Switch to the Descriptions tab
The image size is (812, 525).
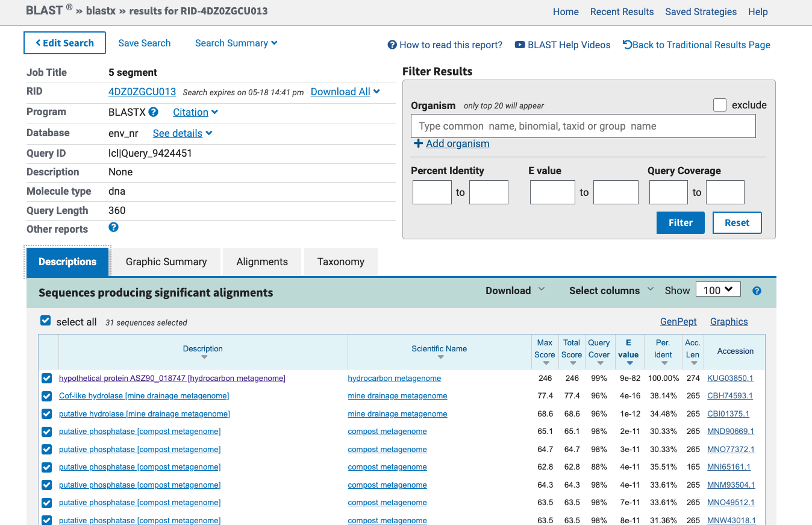pyautogui.click(x=67, y=262)
